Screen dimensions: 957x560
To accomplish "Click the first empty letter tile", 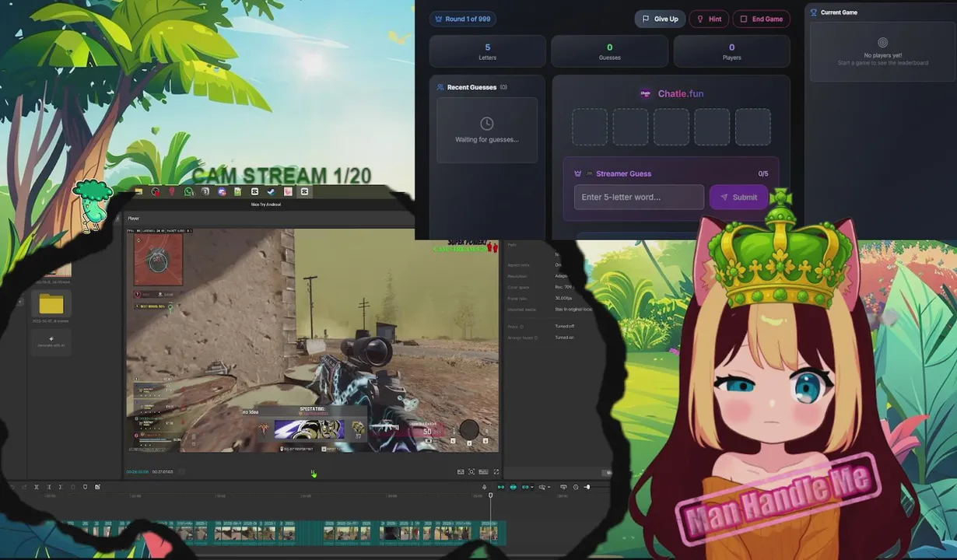I will [590, 127].
